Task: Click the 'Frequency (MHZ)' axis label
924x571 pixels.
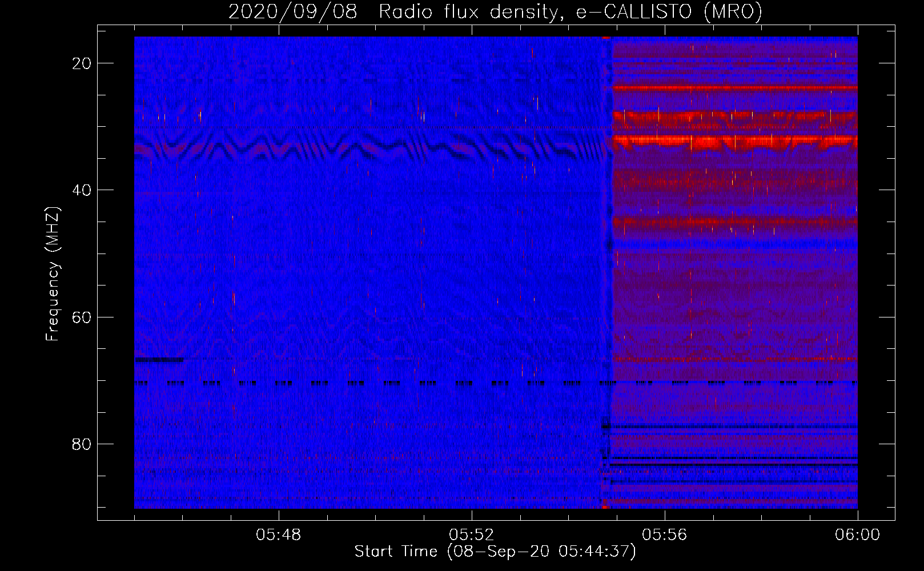Action: [x=53, y=274]
